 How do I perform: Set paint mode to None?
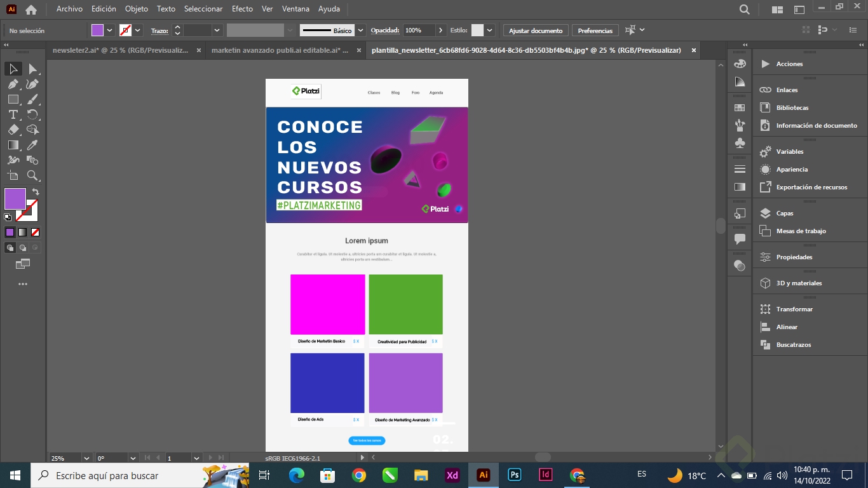(x=36, y=233)
